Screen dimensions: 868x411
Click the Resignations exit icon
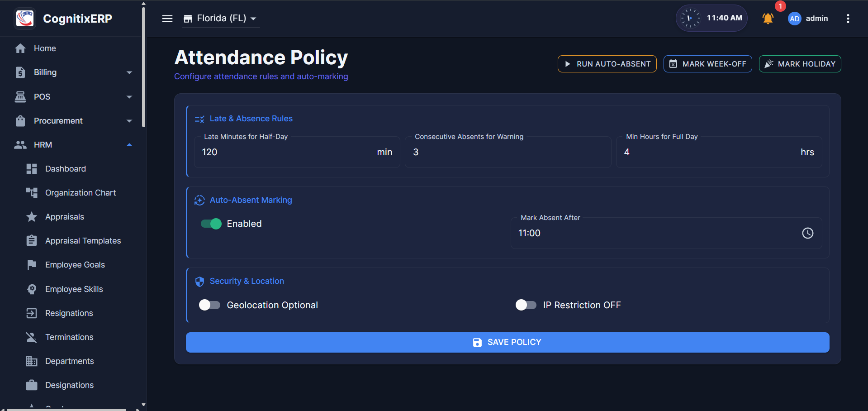tap(32, 313)
